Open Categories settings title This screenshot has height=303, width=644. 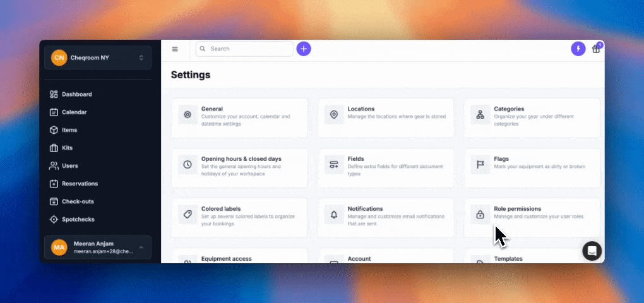509,109
